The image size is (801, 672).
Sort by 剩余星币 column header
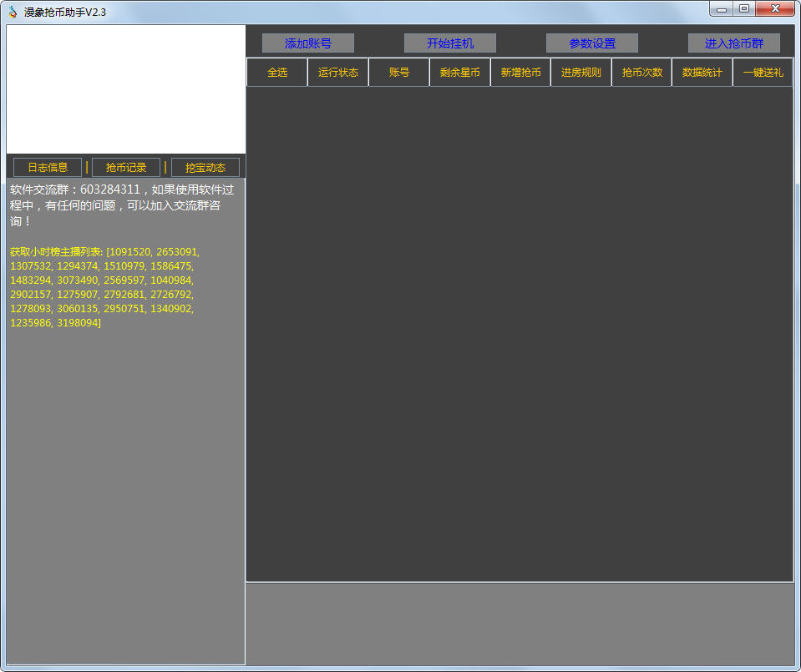[459, 73]
